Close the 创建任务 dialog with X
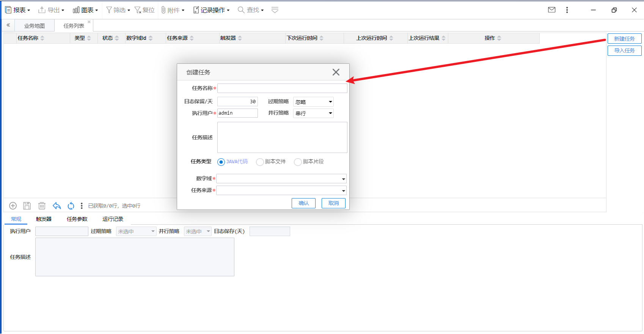Screen dimensions: 644x334 pyautogui.click(x=336, y=72)
